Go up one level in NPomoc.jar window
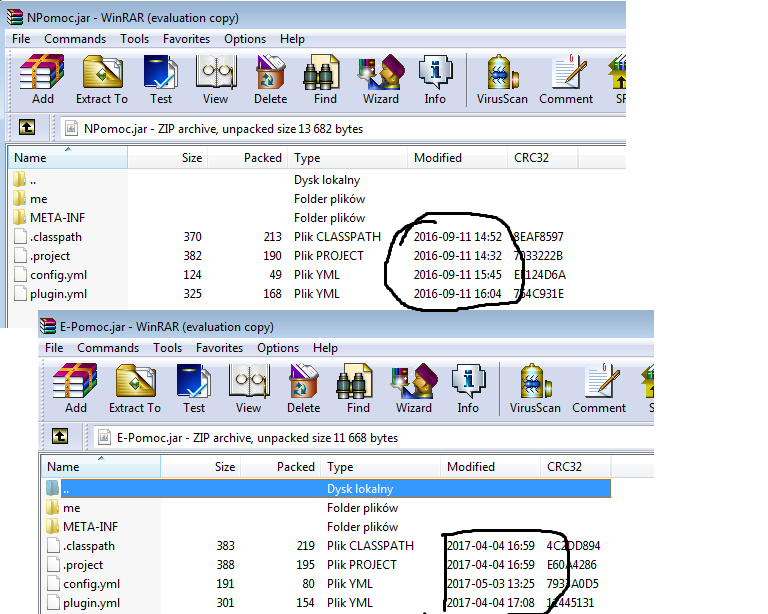Viewport: 768px width, 614px height. click(27, 128)
